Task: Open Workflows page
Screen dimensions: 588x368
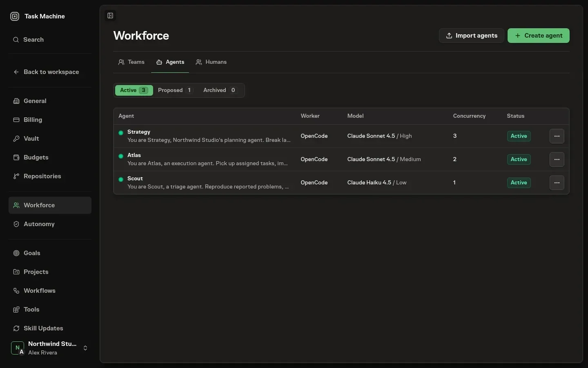Action: pyautogui.click(x=50, y=291)
